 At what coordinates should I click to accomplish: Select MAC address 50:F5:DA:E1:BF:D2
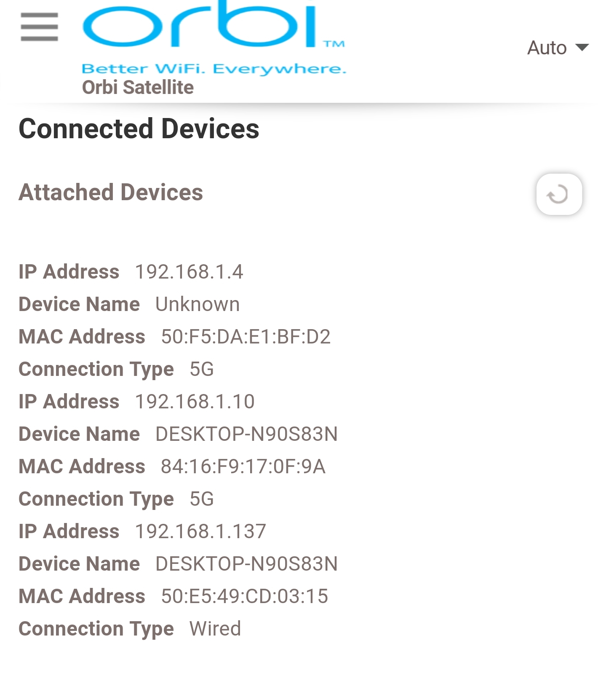pos(246,337)
